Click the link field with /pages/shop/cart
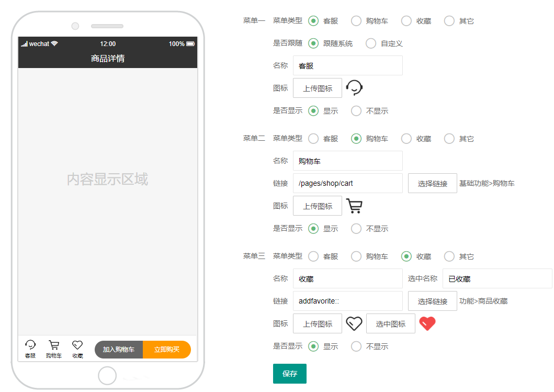 (x=348, y=183)
